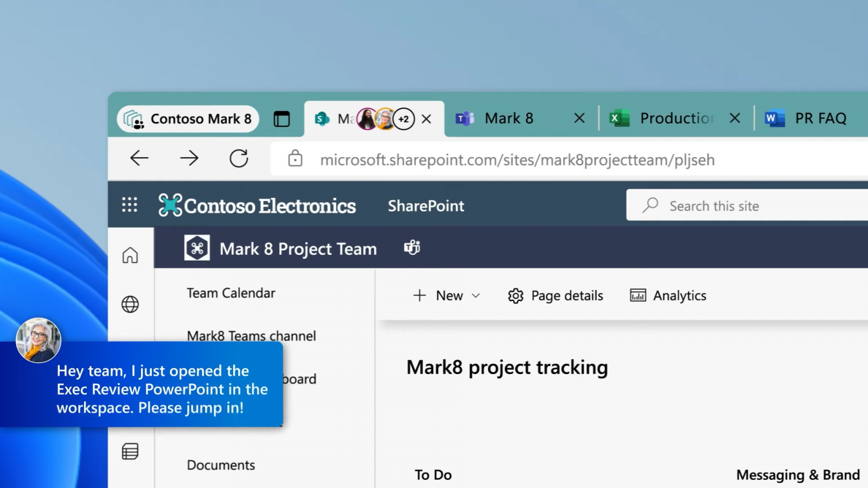Open the Documents section

click(221, 465)
